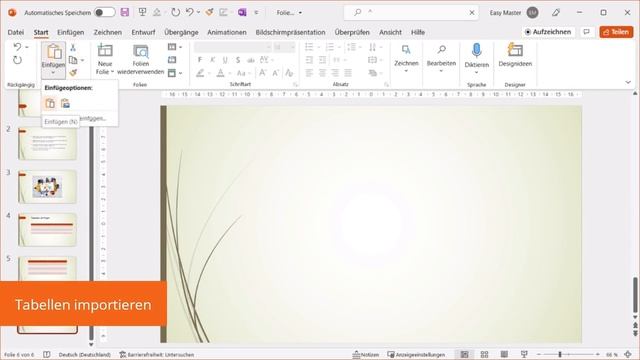Click the scissors Cut icon
640x360 pixels.
coord(73,48)
